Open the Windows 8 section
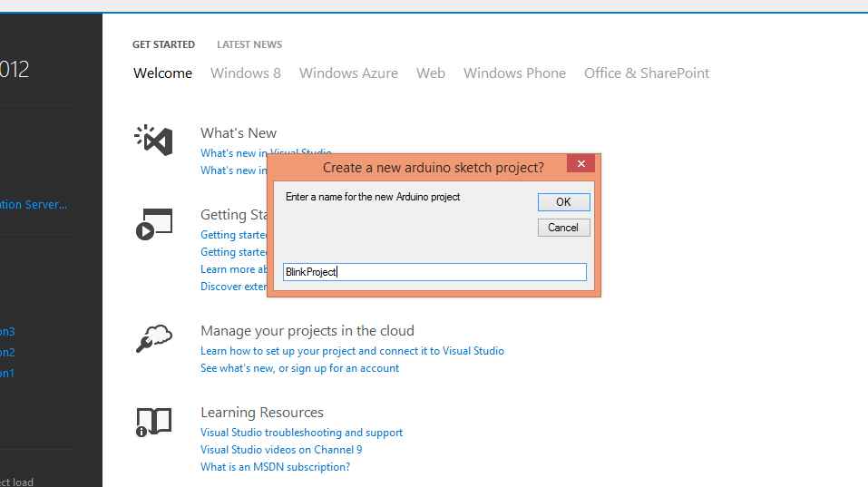This screenshot has width=868, height=487. [245, 73]
